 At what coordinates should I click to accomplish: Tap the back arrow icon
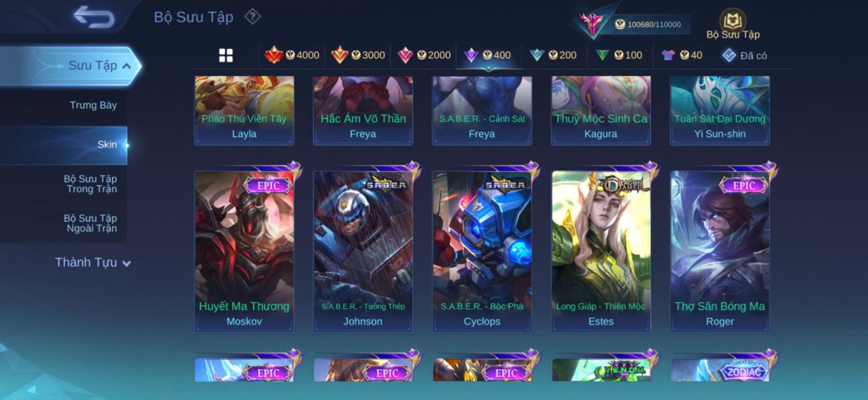pyautogui.click(x=94, y=17)
